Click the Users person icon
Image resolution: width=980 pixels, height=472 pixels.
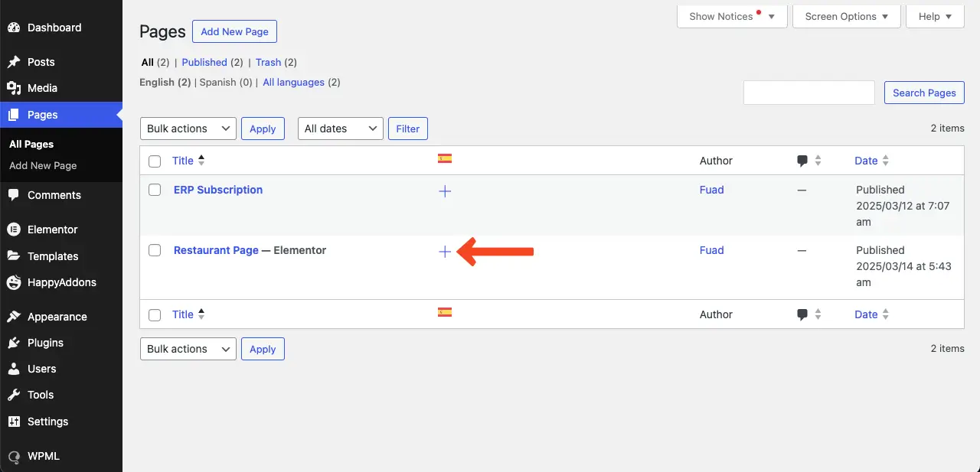(14, 369)
